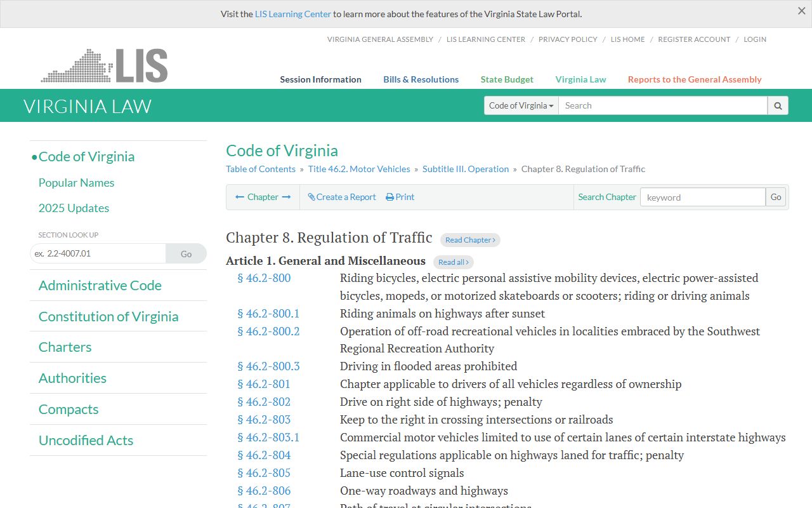Image resolution: width=812 pixels, height=508 pixels.
Task: Open State Budget menu
Action: point(507,79)
